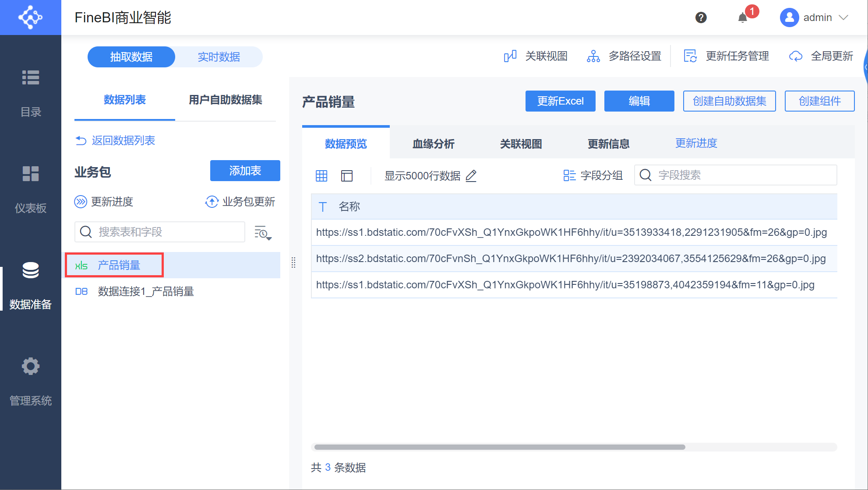This screenshot has height=490, width=868.
Task: Open the 目录 directory sidebar icon
Action: coord(31,77)
